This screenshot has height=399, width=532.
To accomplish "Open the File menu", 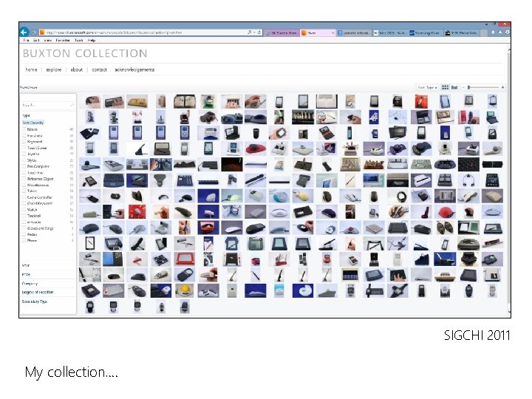I will point(26,40).
